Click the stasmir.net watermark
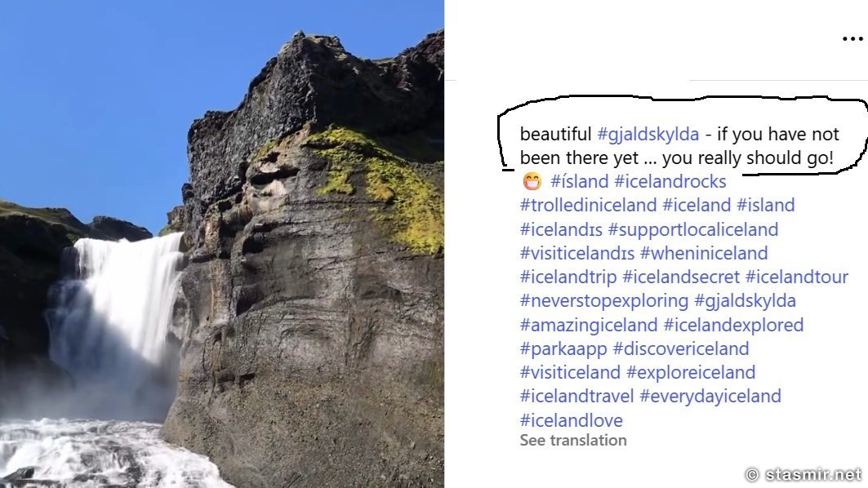Viewport: 868px width, 488px height. click(803, 475)
